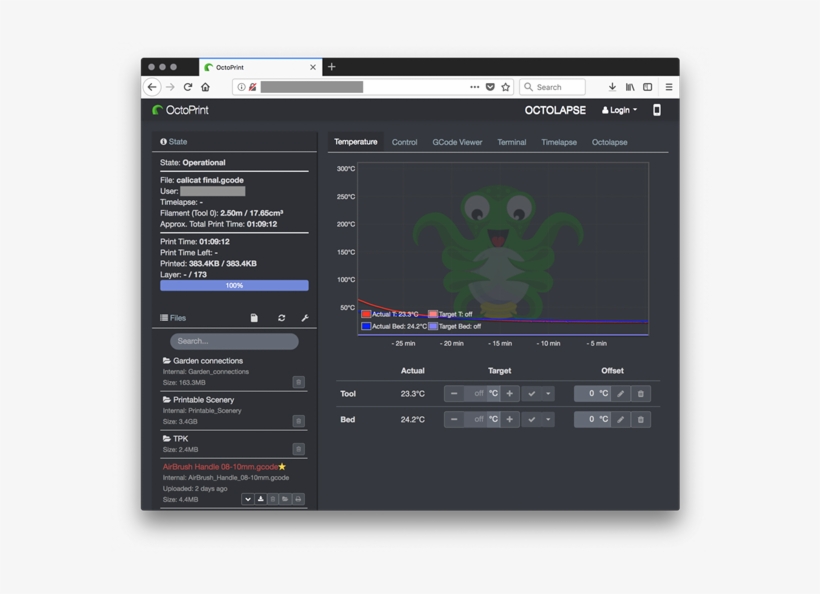Open the Firefox hamburger menu
The width and height of the screenshot is (820, 594).
(669, 87)
